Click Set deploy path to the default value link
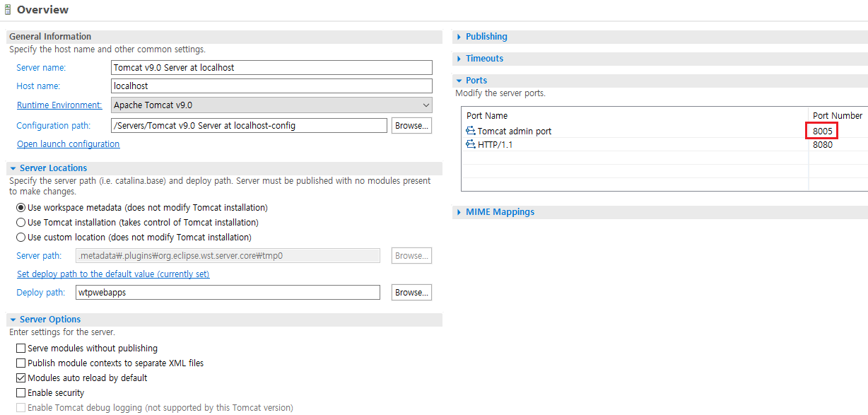Image resolution: width=868 pixels, height=415 pixels. 113,274
